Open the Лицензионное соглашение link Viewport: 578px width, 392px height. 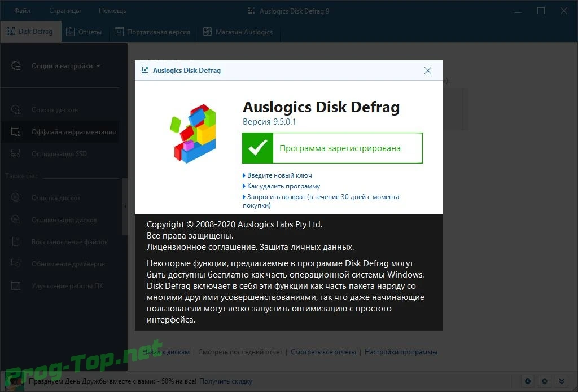pyautogui.click(x=202, y=247)
